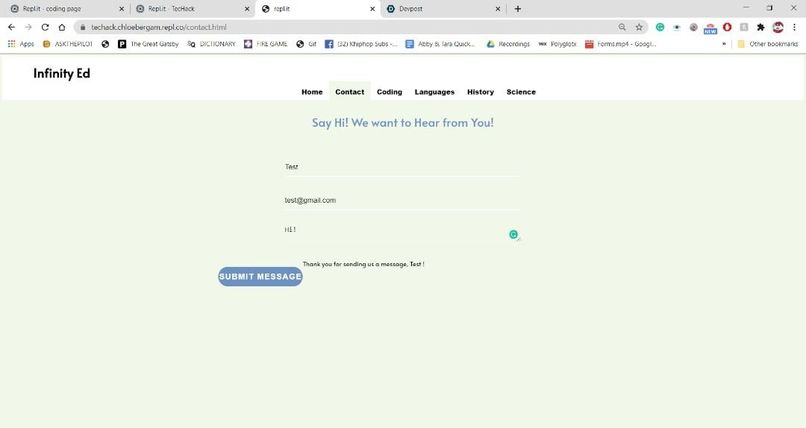
Task: Click the Say Hi heading text
Action: [402, 123]
